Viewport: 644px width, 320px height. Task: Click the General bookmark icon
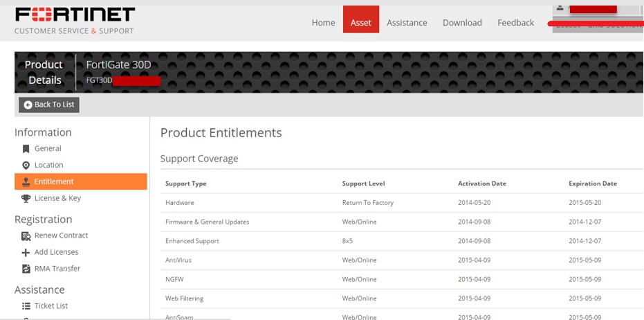[x=26, y=149]
